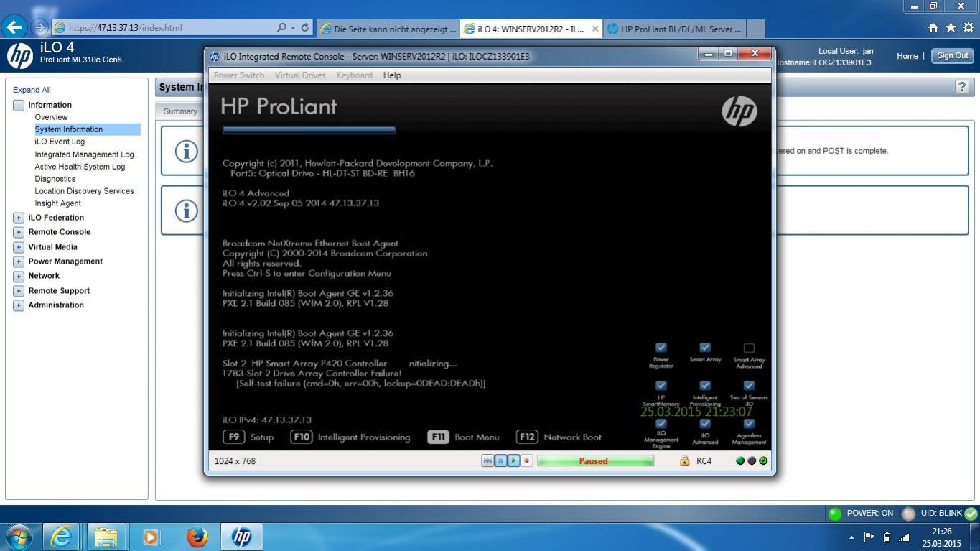Screen dimensions: 980x551
Task: Toggle Smart Array Advanced checkbox
Action: (x=749, y=348)
